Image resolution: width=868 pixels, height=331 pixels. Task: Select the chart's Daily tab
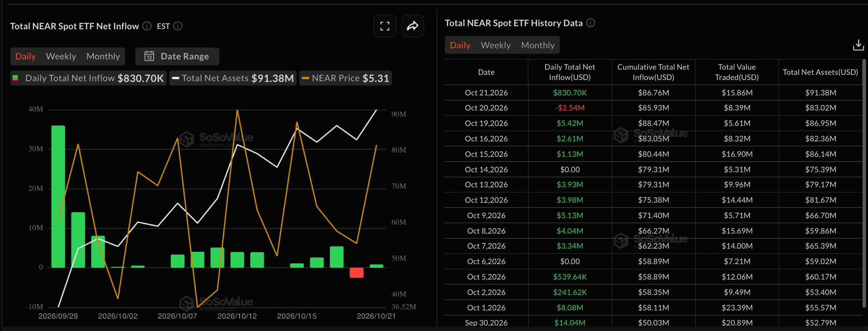(x=25, y=56)
